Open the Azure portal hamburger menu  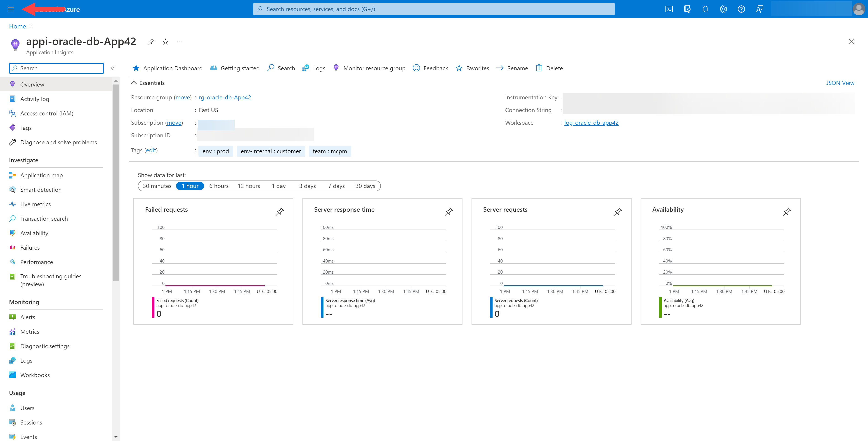coord(11,9)
